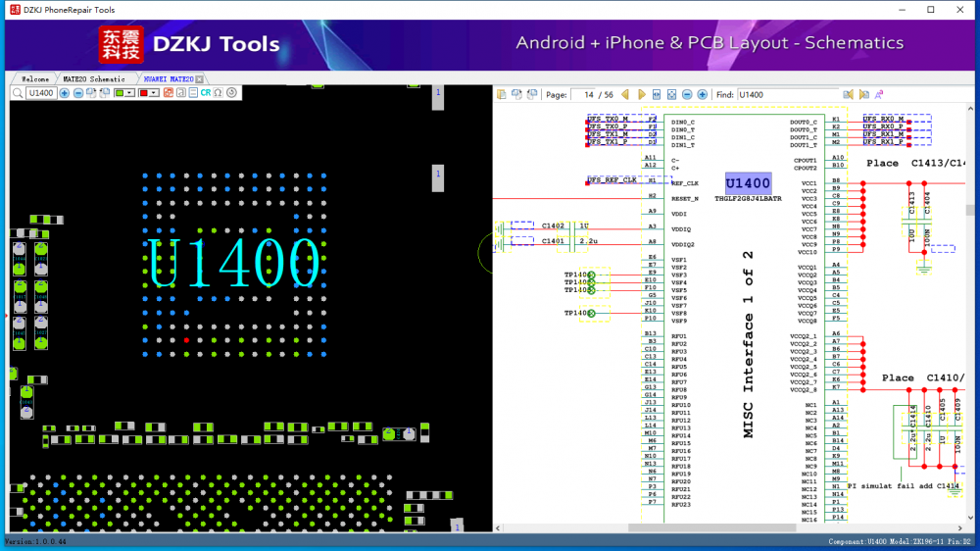Select the HUAWEI MATE20 tab
The image size is (980, 551).
168,79
